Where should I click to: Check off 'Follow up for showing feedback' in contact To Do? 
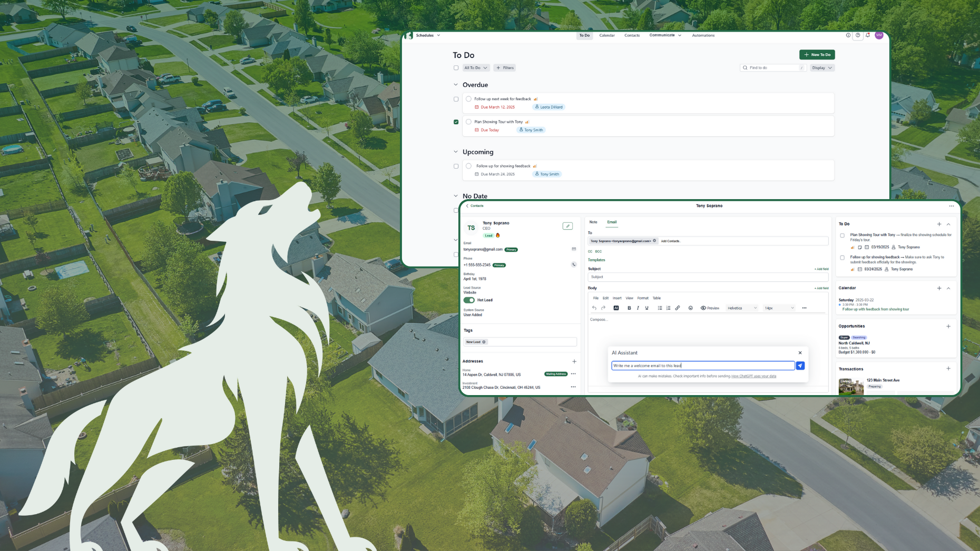tap(842, 258)
